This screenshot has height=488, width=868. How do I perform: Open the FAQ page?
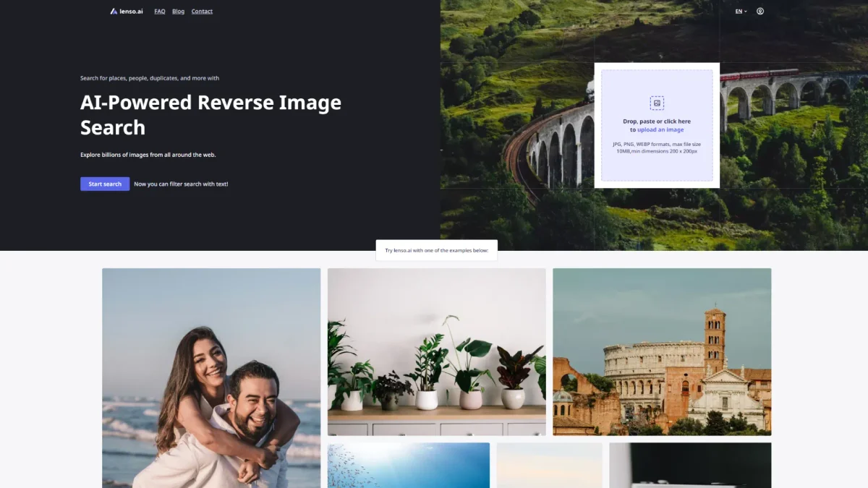point(160,12)
